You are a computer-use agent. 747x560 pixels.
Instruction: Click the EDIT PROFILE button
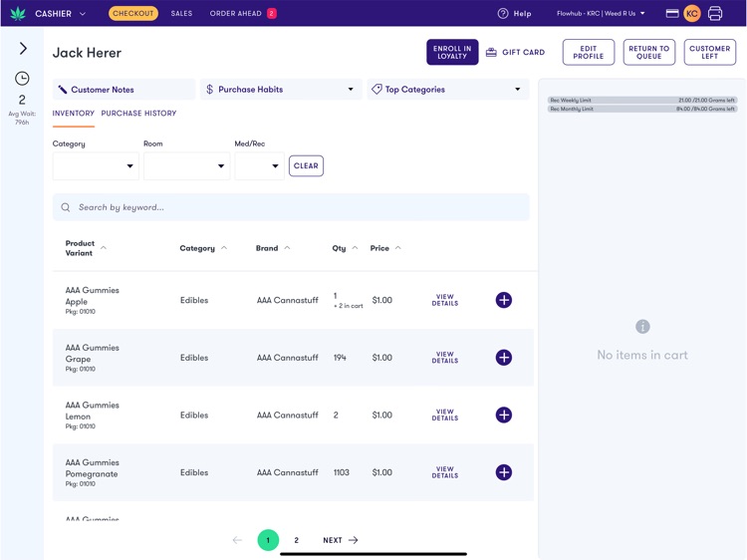(589, 52)
